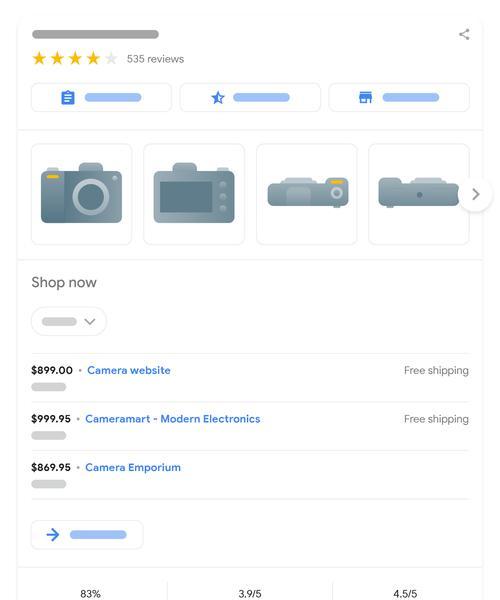Open the clipboard details chip

pos(101,98)
